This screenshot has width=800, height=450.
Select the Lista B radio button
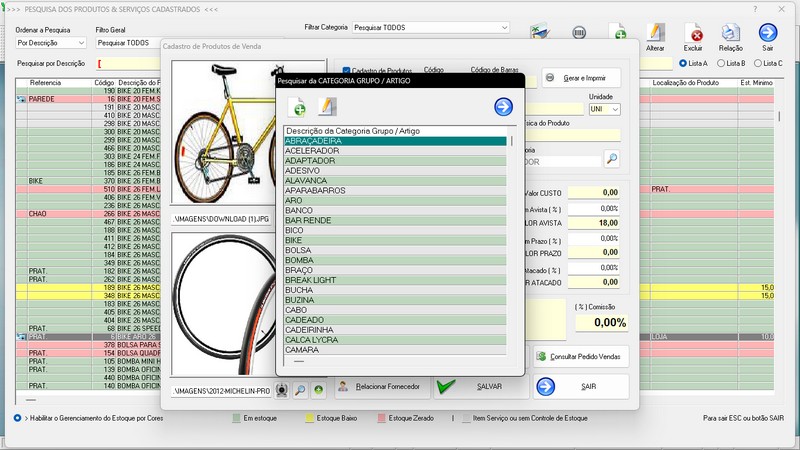(721, 63)
